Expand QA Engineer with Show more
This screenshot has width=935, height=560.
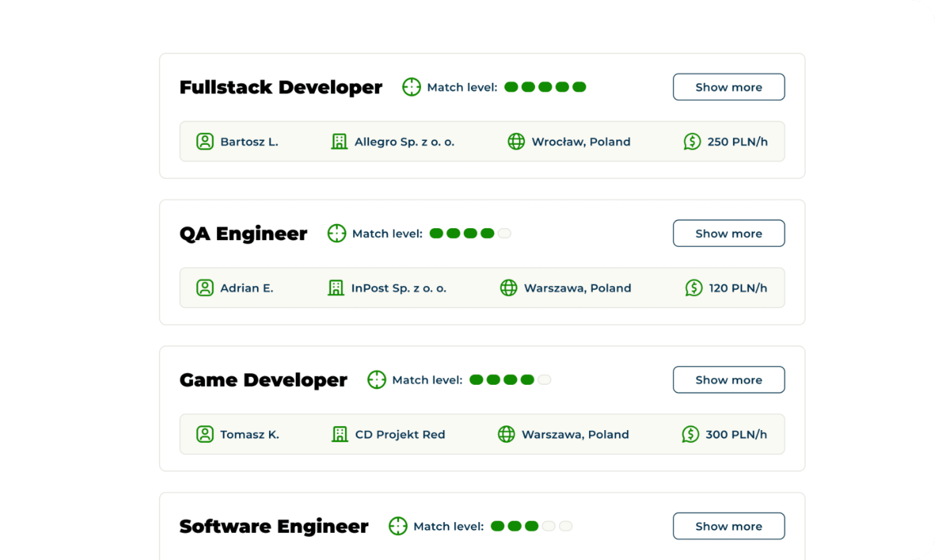click(x=729, y=233)
